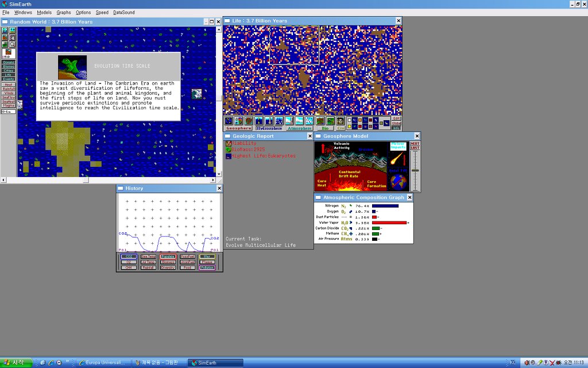The image size is (588, 368).
Task: Toggle the Events layer button
Action: point(9,79)
